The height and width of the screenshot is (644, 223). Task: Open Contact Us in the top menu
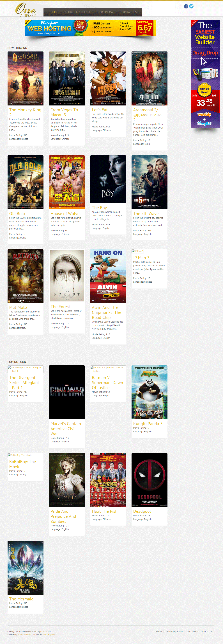129,12
